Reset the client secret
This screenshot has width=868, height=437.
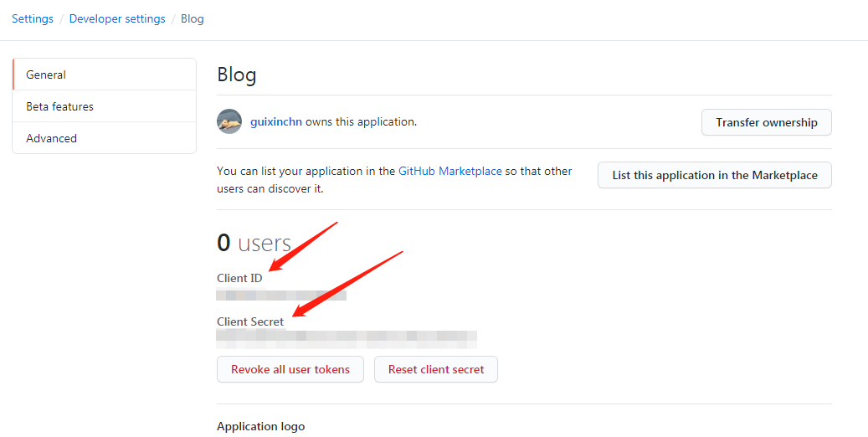pyautogui.click(x=436, y=369)
